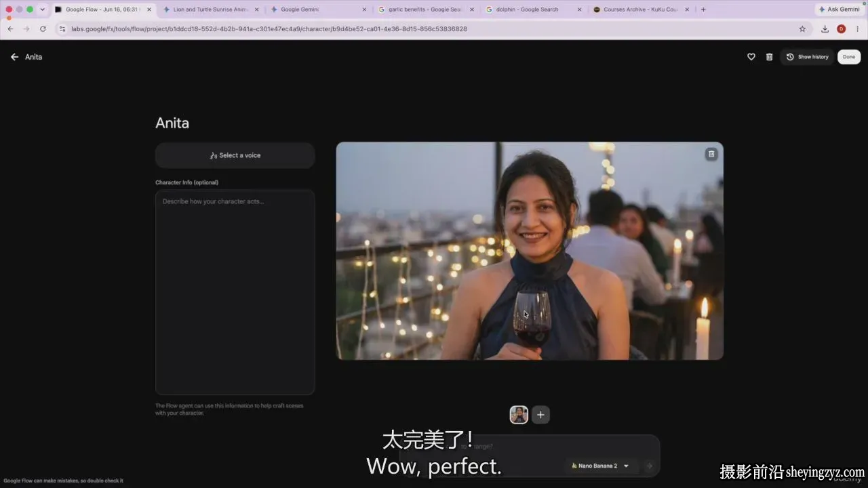Screen dimensions: 868x488
Task: Close the dolphin Google Search tab
Action: (x=579, y=9)
